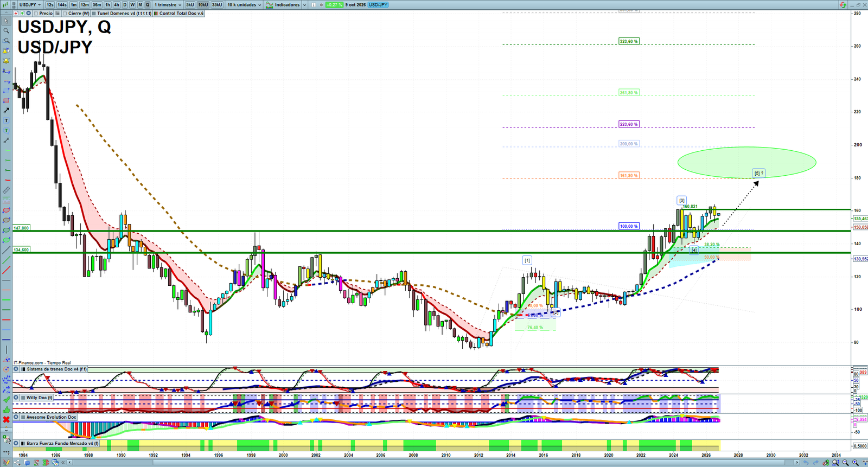Screen dimensions: 868x467
Task: Close the Barra Fuerza Fondo Mercado panel
Action: tap(16, 443)
